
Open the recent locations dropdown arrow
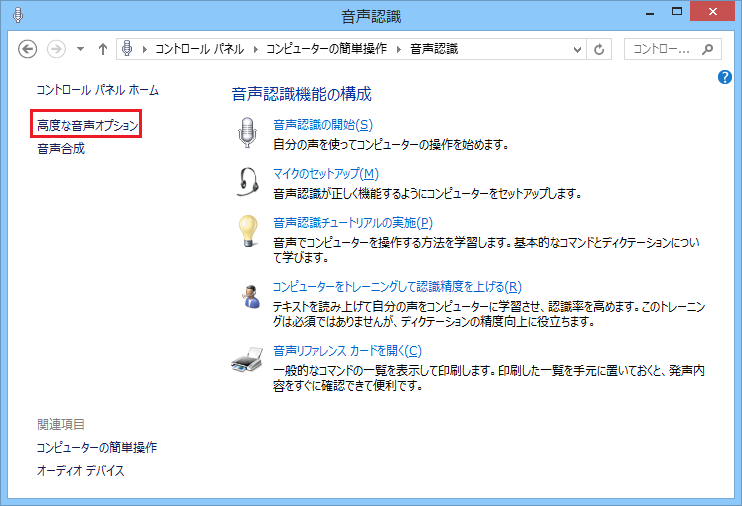(79, 49)
